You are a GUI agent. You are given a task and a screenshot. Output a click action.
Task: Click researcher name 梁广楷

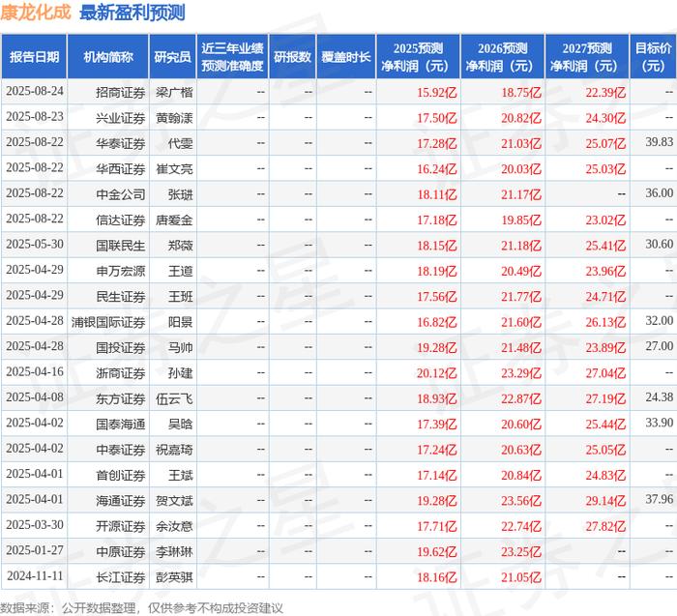174,93
